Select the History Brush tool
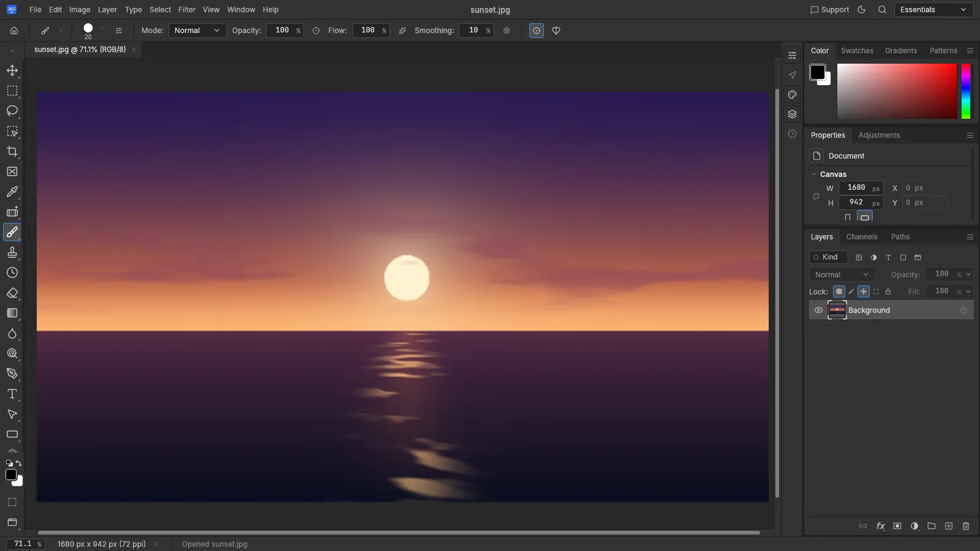 point(12,272)
